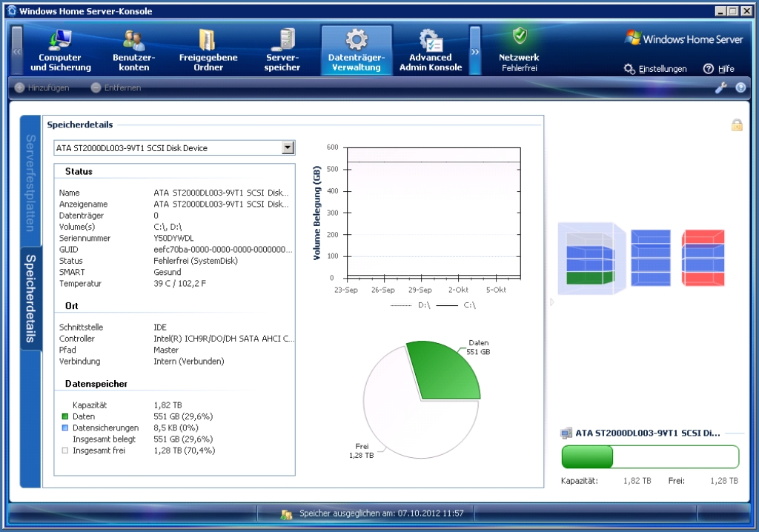Switch to Serverfestplatten vertical tab
The image size is (759, 532).
click(30, 182)
